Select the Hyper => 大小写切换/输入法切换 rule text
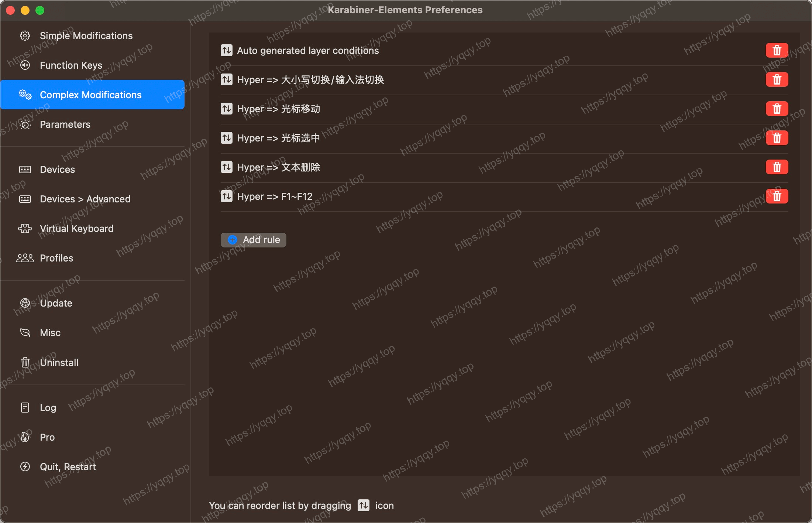 pos(310,79)
